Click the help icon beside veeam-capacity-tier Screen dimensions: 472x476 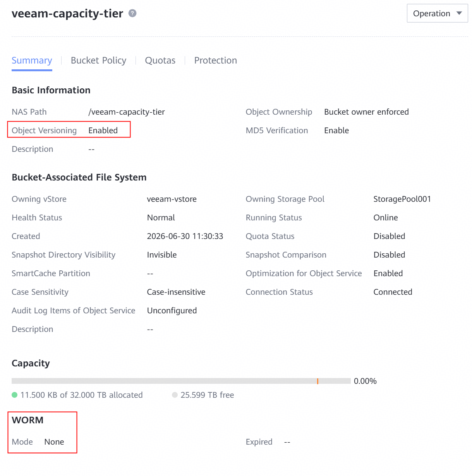coord(132,13)
